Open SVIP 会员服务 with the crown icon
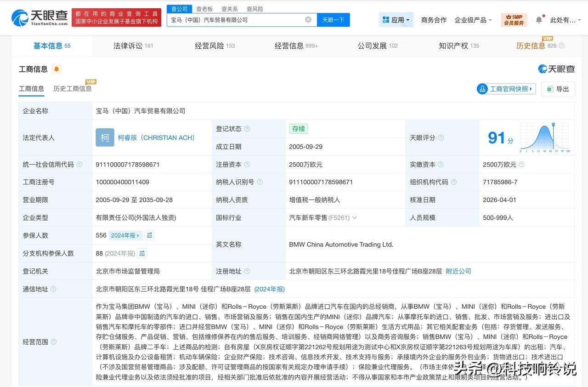Image resolution: width=588 pixels, height=387 pixels. click(x=514, y=20)
